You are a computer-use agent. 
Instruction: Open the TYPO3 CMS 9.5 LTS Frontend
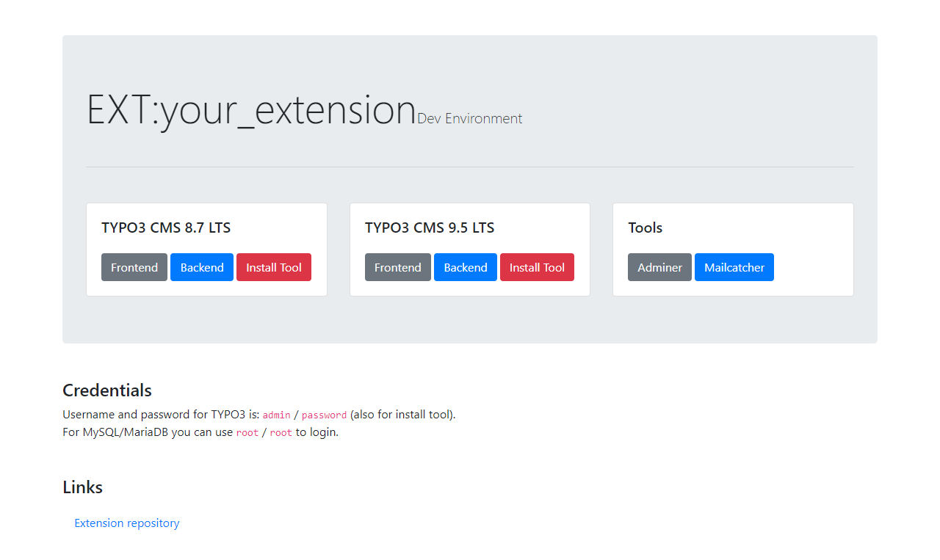pyautogui.click(x=398, y=267)
